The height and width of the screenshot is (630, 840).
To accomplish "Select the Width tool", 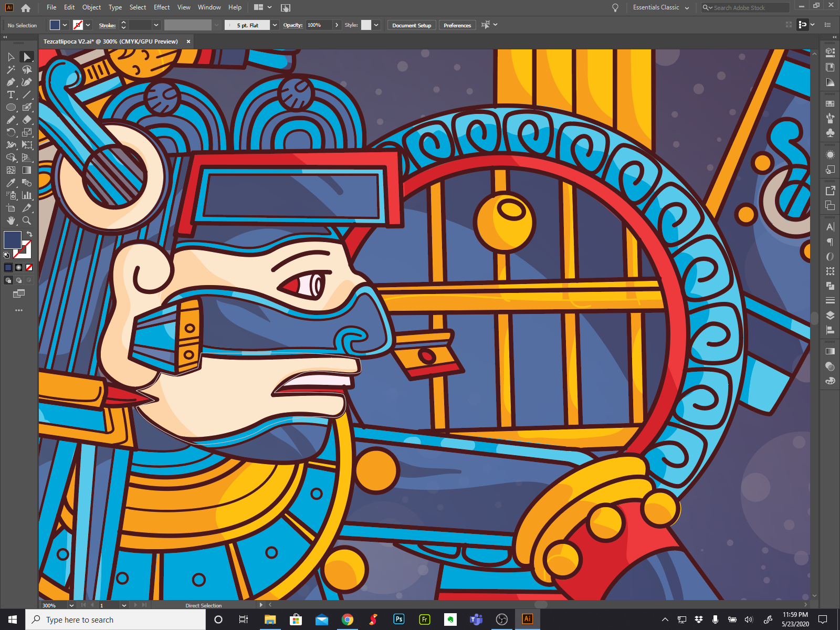I will (x=11, y=145).
